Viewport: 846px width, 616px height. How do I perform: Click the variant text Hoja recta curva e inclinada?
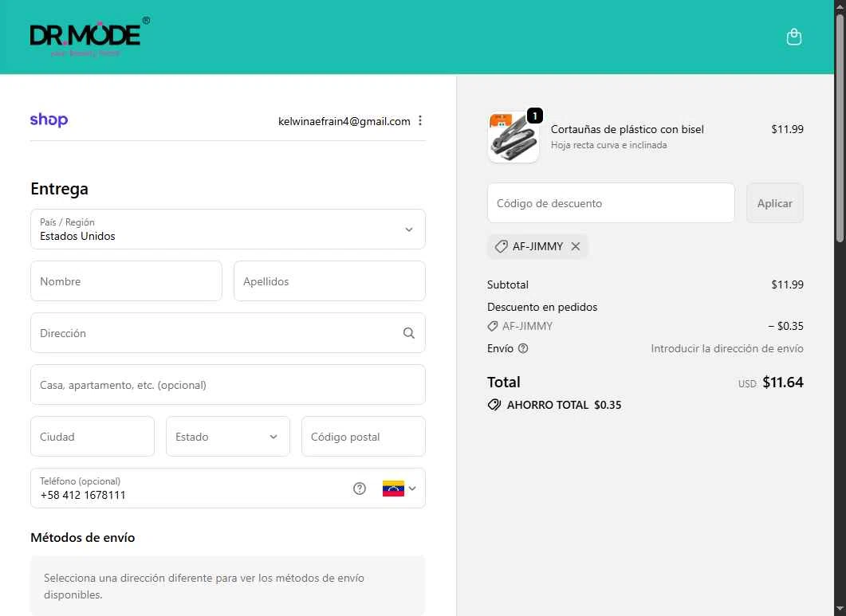(608, 145)
